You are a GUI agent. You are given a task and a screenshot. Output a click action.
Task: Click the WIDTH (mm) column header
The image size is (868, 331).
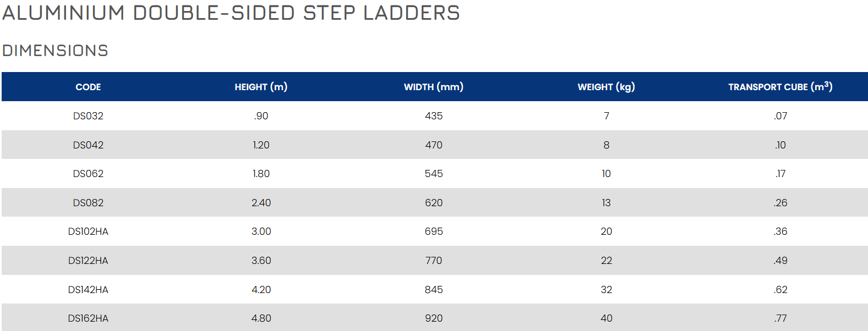click(434, 87)
